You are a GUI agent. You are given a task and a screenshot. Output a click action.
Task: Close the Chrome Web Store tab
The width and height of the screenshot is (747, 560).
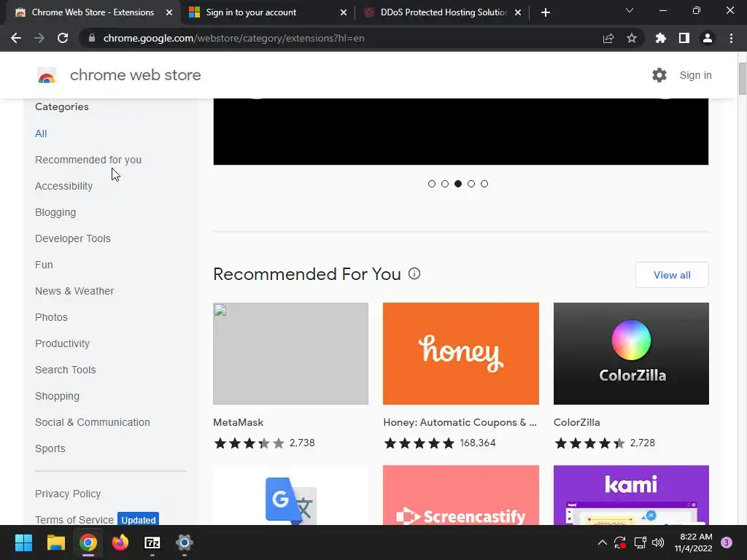[x=169, y=12]
